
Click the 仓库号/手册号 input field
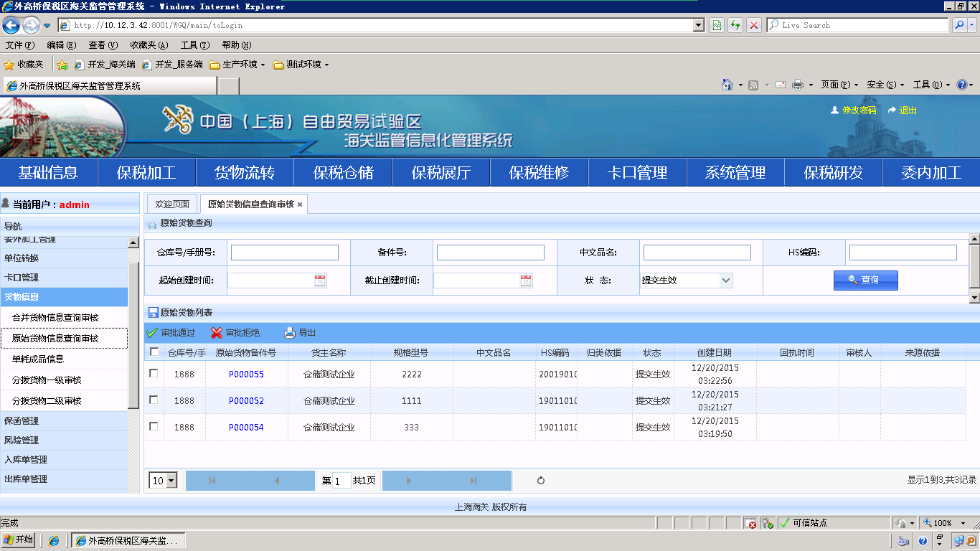pos(284,253)
